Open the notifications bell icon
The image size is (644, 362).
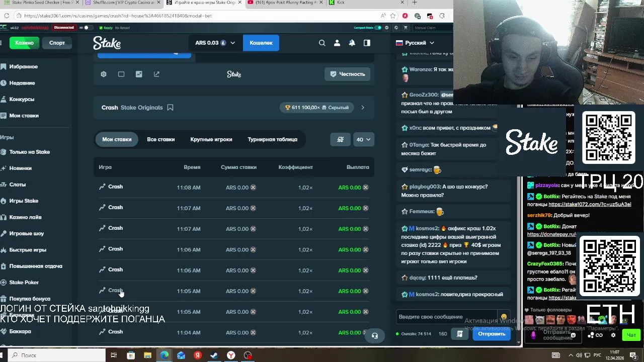coord(352,43)
